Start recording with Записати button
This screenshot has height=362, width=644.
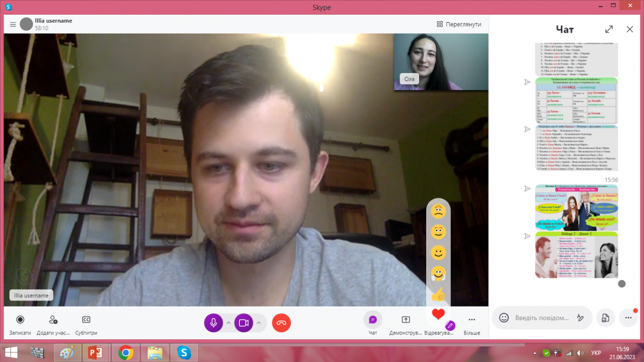point(20,320)
